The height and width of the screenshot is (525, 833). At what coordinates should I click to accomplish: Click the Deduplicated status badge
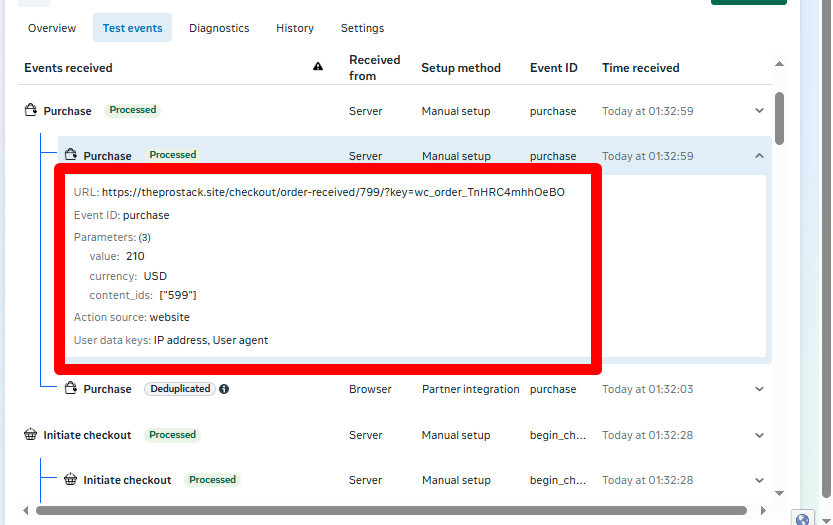click(x=180, y=389)
